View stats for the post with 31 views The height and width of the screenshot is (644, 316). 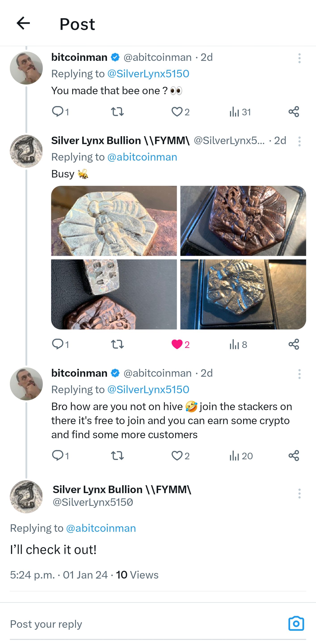(x=240, y=112)
